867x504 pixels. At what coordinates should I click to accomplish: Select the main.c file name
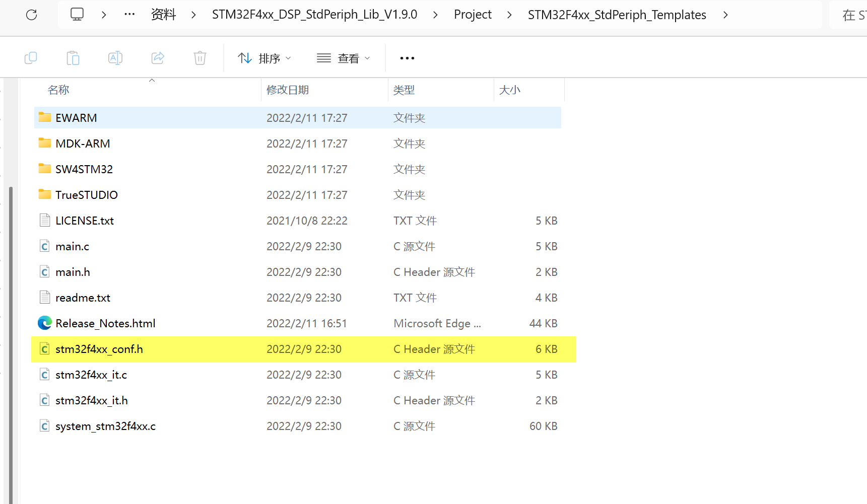point(73,246)
